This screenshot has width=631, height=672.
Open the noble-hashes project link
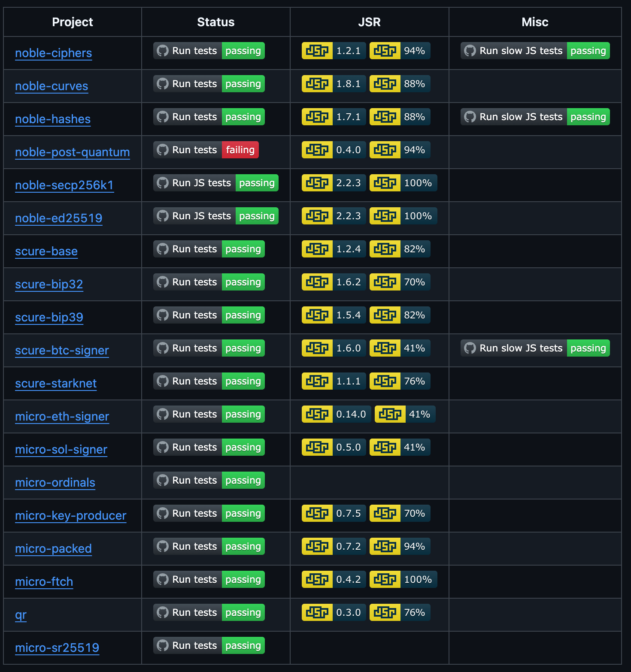point(53,119)
